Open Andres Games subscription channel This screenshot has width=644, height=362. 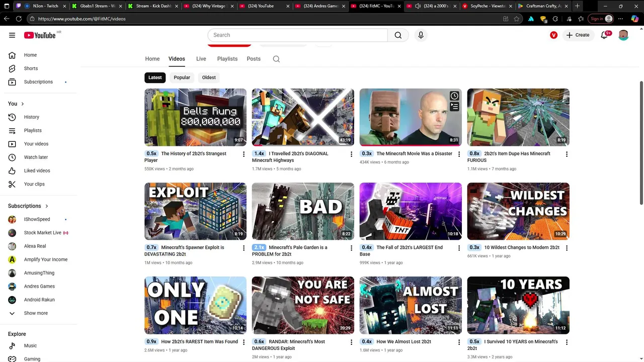click(40, 287)
